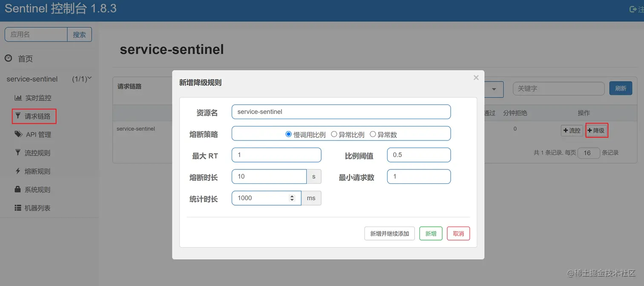This screenshot has width=644, height=286.
Task: Open 首页 from the sidebar
Action: click(25, 59)
